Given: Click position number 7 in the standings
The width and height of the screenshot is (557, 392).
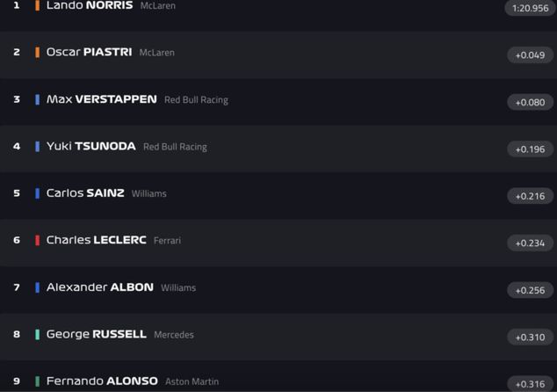Looking at the screenshot, I should (x=17, y=287).
